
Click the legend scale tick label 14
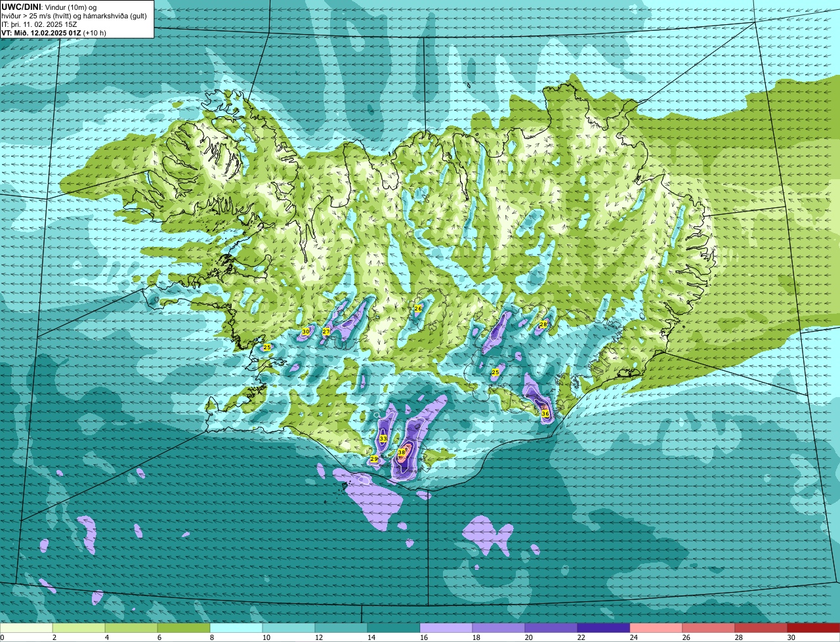(371, 637)
